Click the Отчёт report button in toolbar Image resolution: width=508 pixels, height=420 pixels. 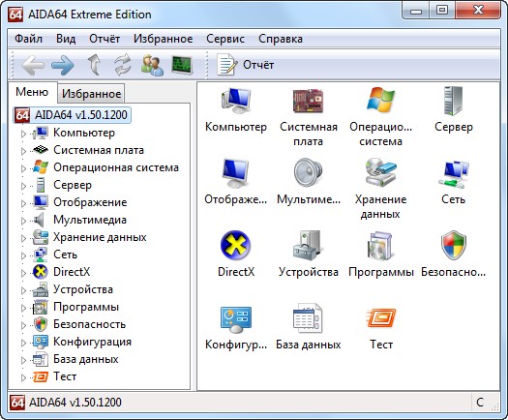coord(245,65)
